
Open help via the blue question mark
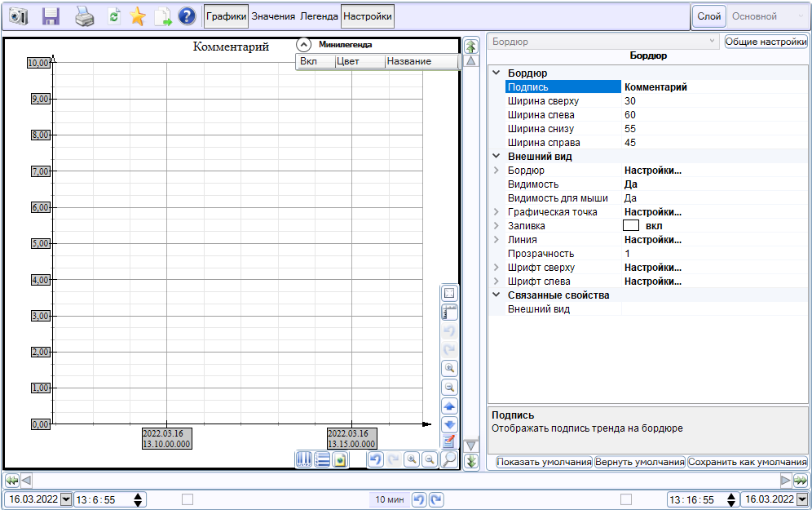coord(187,16)
